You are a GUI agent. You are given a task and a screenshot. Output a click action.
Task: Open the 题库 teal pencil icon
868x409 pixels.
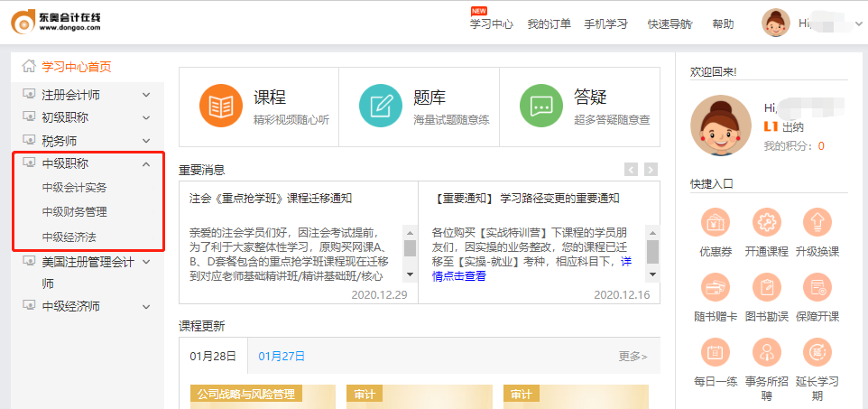click(x=381, y=107)
